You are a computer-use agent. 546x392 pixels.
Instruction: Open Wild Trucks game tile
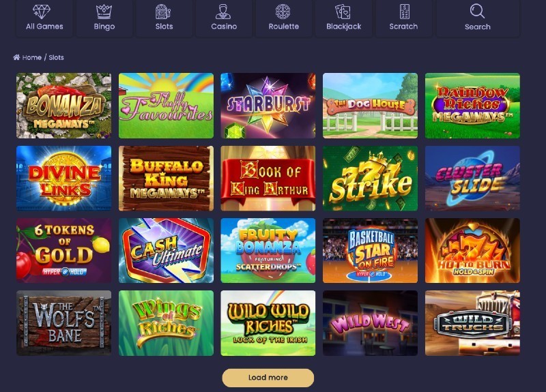tap(472, 323)
